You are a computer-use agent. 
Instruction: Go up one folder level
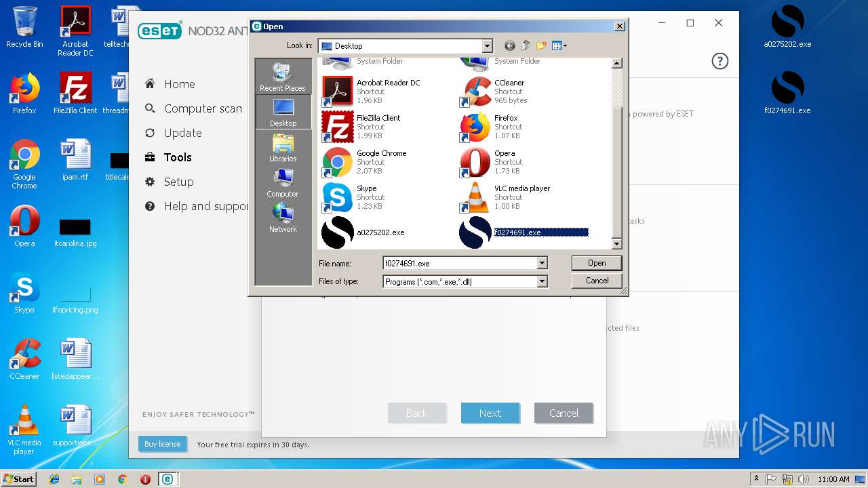coord(526,46)
